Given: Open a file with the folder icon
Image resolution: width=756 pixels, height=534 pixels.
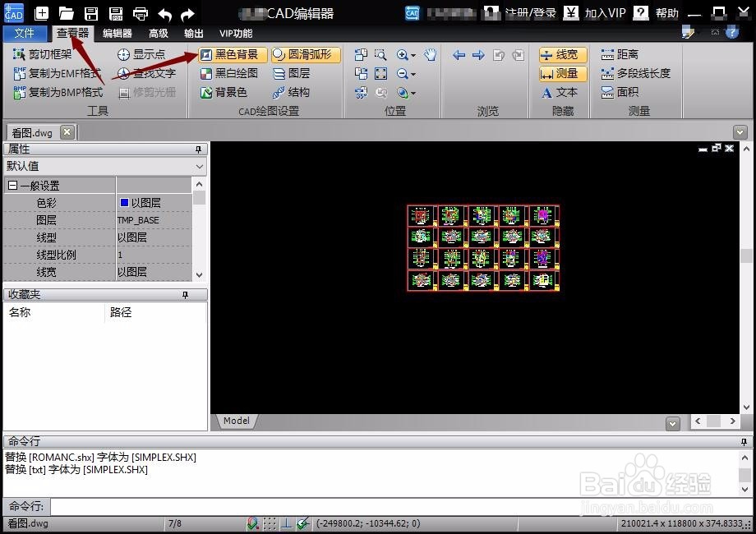Looking at the screenshot, I should (66, 13).
